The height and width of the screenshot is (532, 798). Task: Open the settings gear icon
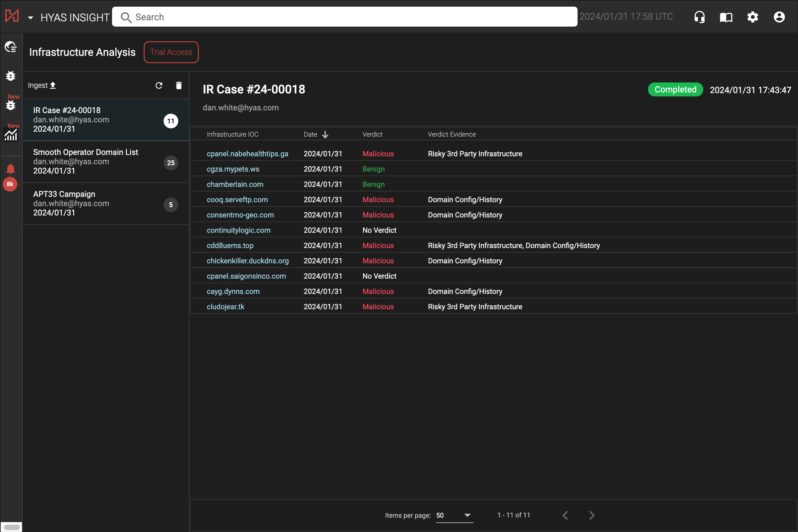pyautogui.click(x=752, y=17)
